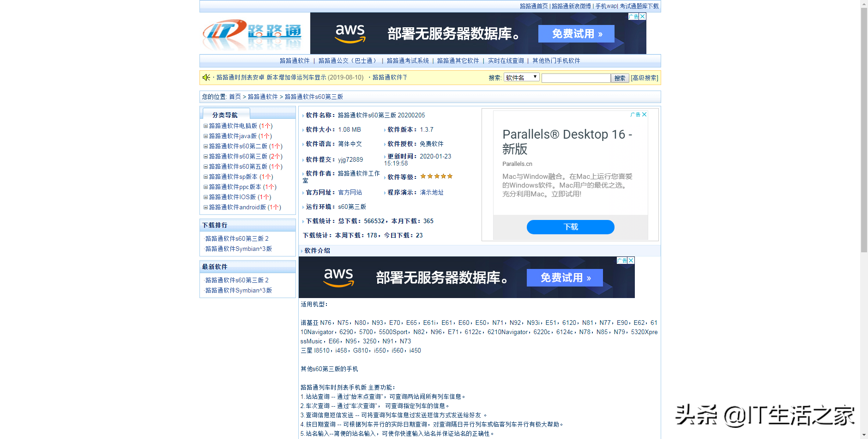This screenshot has height=439, width=868.
Task: Open 路路通新浪微博 top link
Action: click(571, 6)
